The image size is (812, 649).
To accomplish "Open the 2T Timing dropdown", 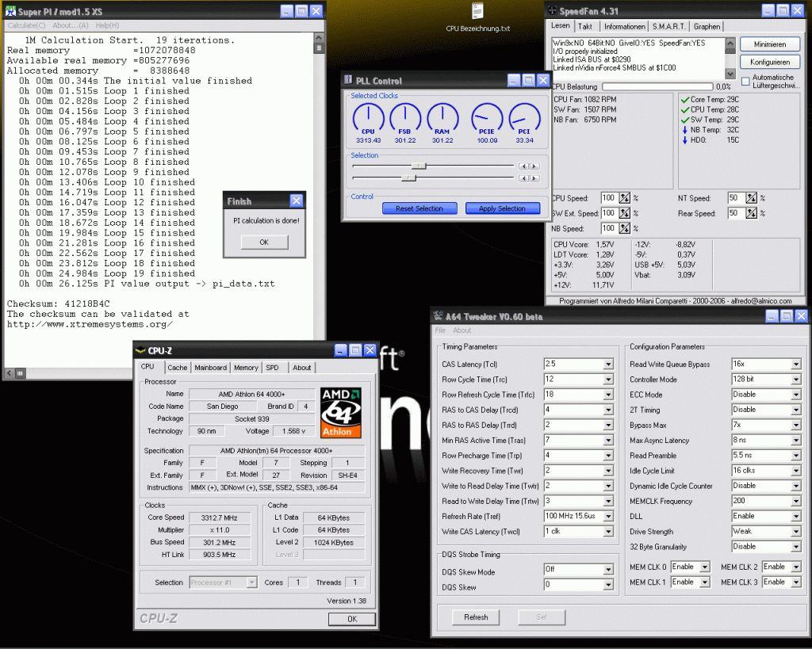I will pos(796,410).
